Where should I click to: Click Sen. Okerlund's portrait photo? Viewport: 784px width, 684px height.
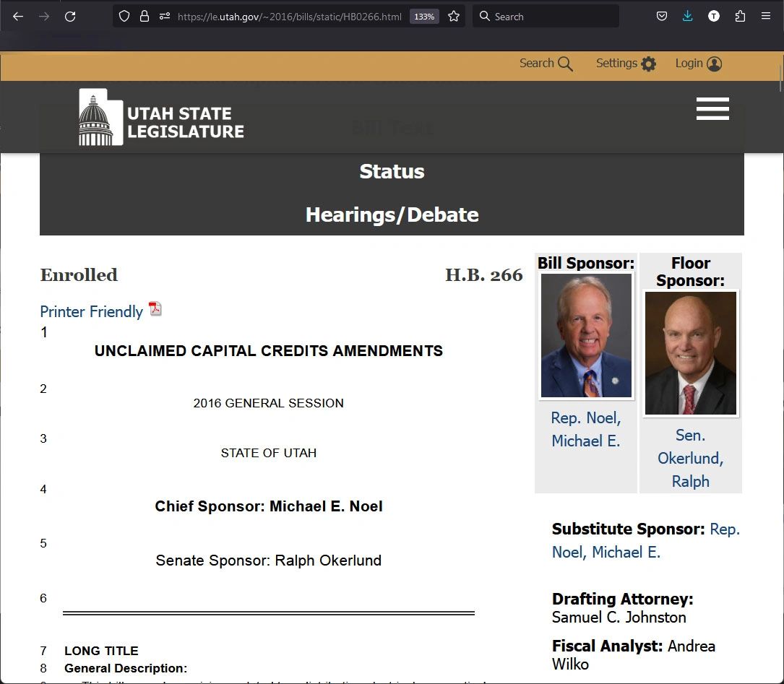[690, 353]
